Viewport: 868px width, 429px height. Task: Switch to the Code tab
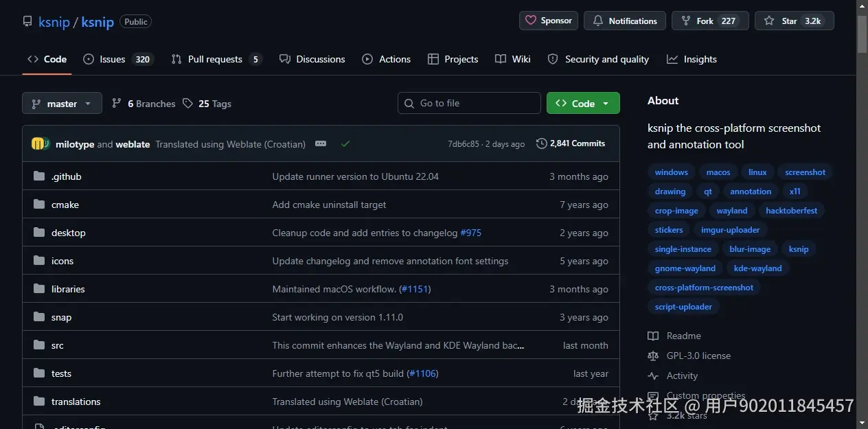47,59
